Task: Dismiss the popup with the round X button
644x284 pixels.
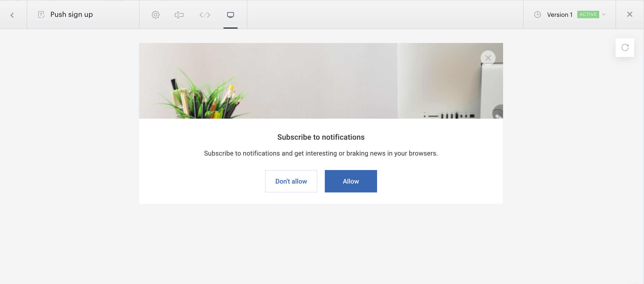Action: click(x=488, y=58)
